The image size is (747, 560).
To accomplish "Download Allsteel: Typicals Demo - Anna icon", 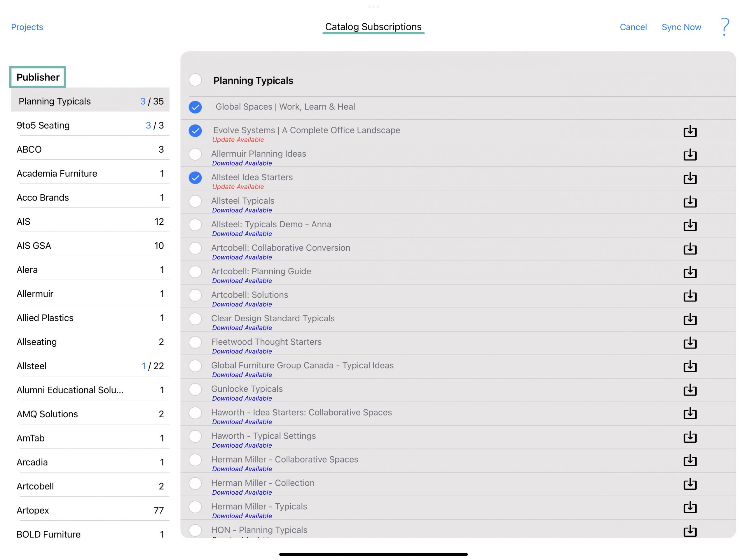I will tap(690, 225).
